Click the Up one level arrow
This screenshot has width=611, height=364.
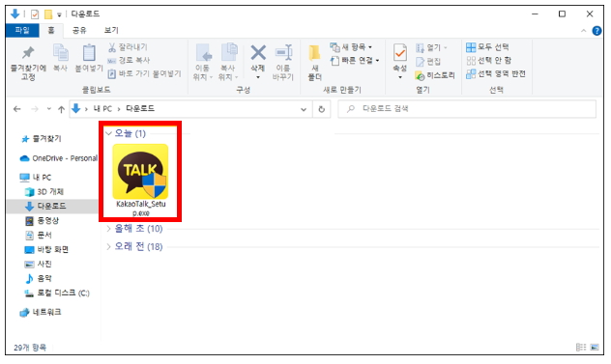coord(61,109)
